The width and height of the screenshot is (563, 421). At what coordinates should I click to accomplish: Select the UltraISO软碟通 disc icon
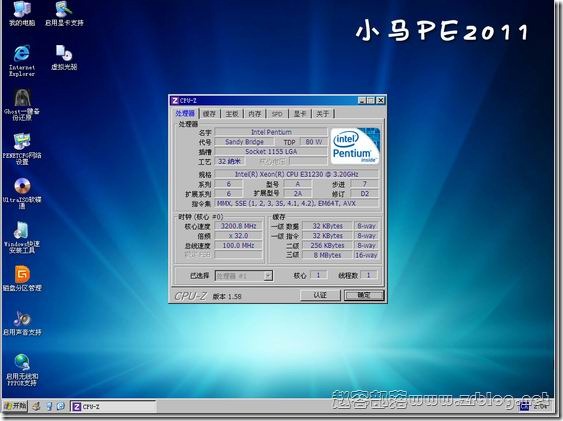point(22,193)
